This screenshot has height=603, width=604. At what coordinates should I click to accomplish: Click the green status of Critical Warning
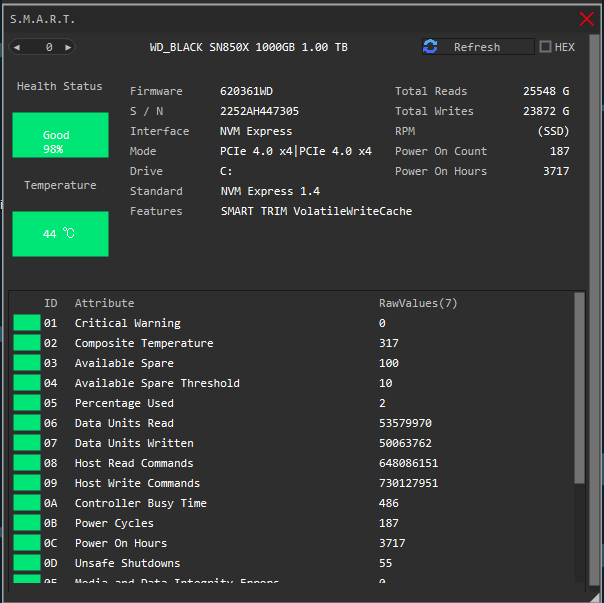click(27, 322)
